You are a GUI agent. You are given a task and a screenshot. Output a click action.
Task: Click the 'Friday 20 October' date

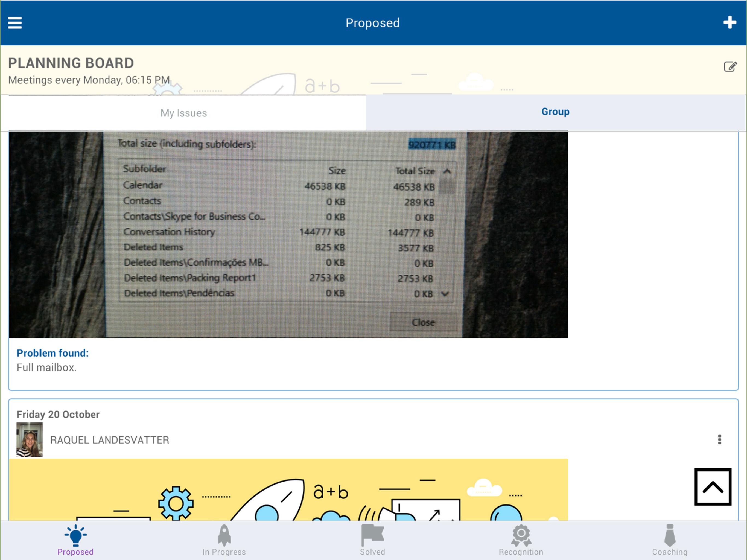(58, 415)
